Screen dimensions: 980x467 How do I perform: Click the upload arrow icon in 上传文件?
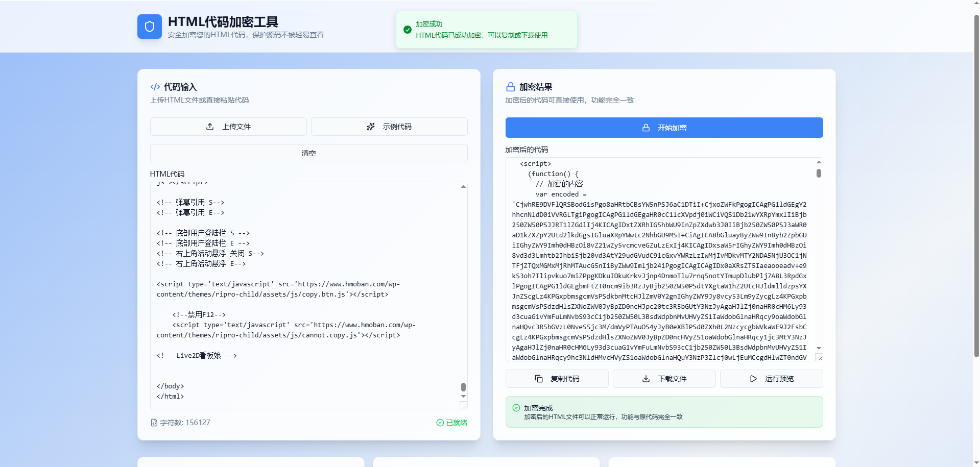[x=210, y=127]
